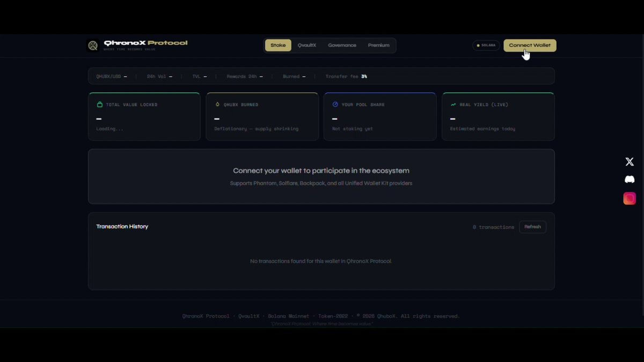Click the Your Pool Share card title

(363, 105)
